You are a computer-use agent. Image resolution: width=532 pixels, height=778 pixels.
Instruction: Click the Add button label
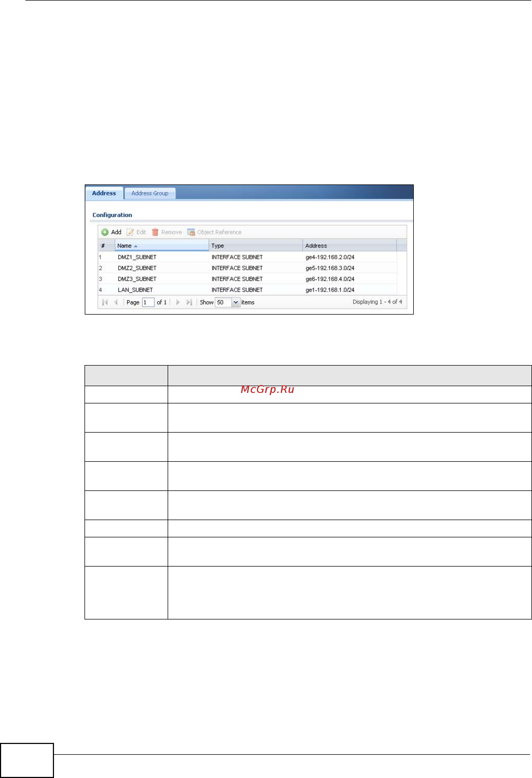point(116,232)
